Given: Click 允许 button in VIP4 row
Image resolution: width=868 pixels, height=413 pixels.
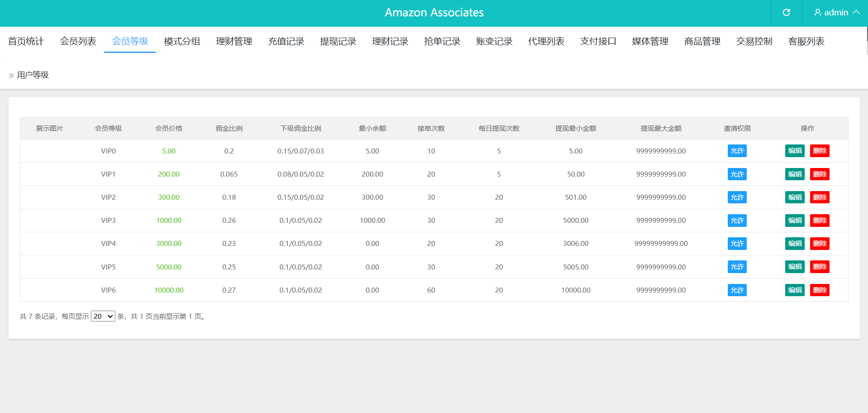Looking at the screenshot, I should [x=737, y=244].
